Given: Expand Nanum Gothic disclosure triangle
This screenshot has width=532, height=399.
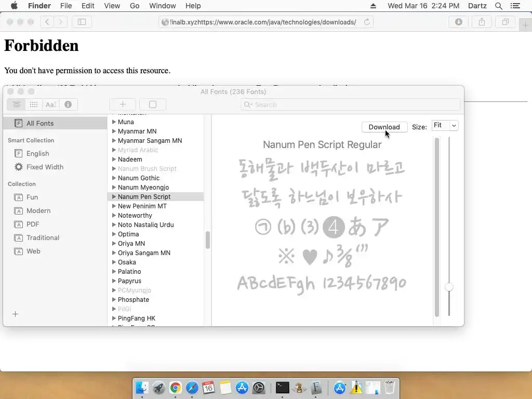Looking at the screenshot, I should 114,178.
